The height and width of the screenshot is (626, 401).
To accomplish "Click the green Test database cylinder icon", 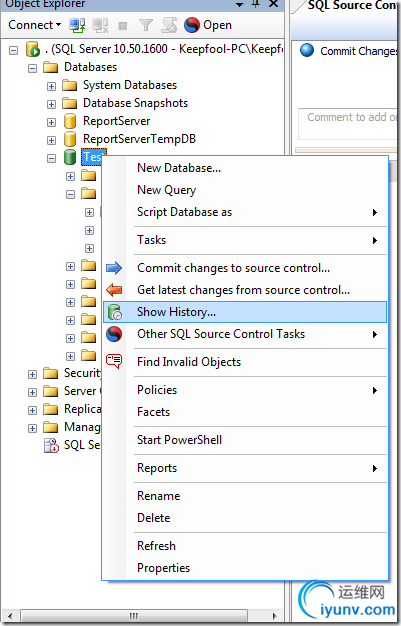I will [x=70, y=157].
